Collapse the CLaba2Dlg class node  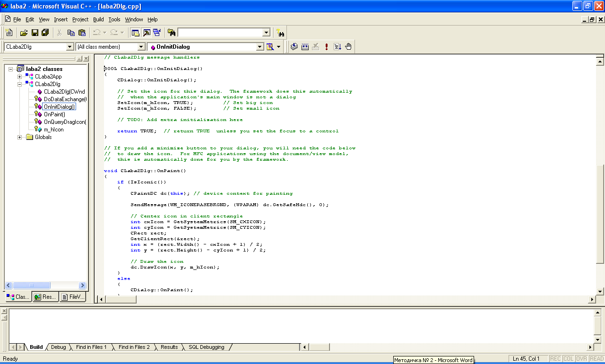coord(19,84)
